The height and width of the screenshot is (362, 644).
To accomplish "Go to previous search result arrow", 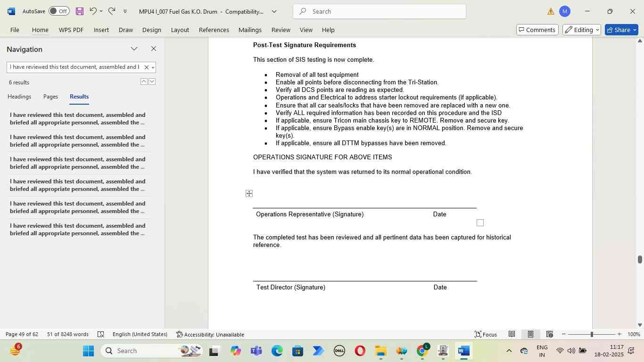I will [x=144, y=82].
